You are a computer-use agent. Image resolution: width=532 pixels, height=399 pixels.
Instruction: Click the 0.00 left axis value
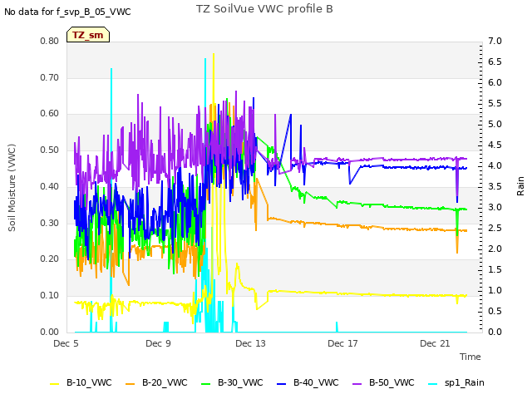[50, 332]
